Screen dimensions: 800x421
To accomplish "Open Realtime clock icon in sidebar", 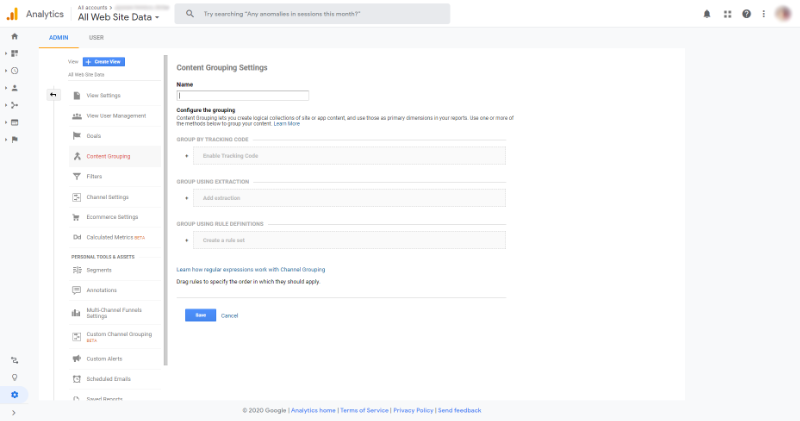I will coord(14,70).
